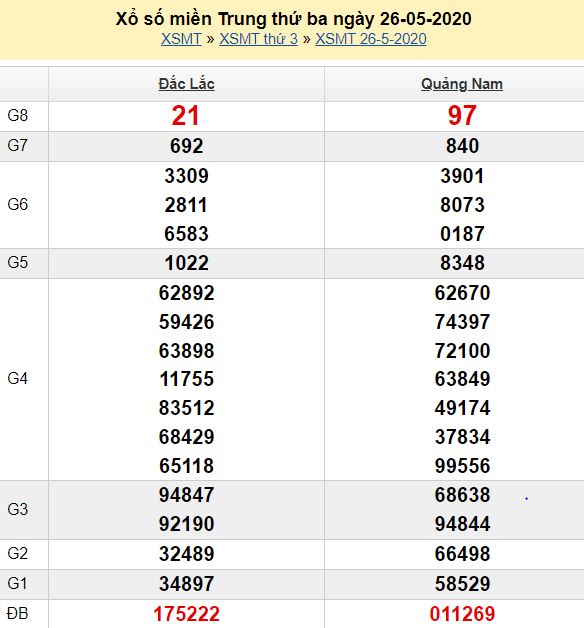584x628 pixels.
Task: Open the Đắc Lắc province link
Action: (186, 84)
